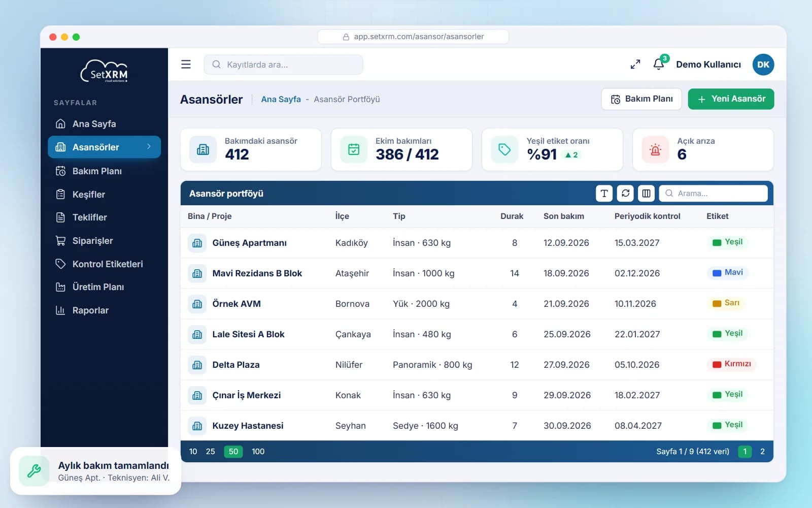Click the Sarı label of Örnek AVM
Image resolution: width=812 pixels, height=508 pixels.
(x=726, y=303)
